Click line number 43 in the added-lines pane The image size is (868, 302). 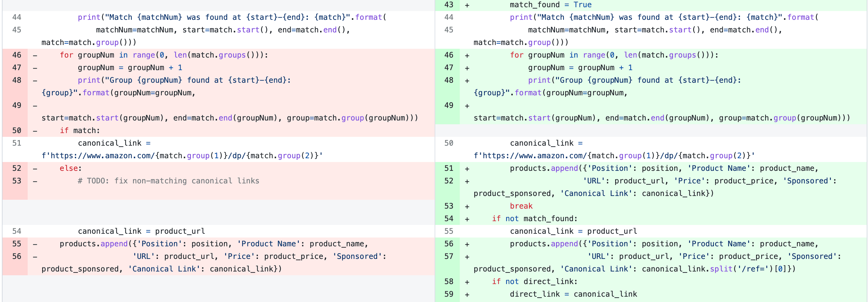[448, 5]
